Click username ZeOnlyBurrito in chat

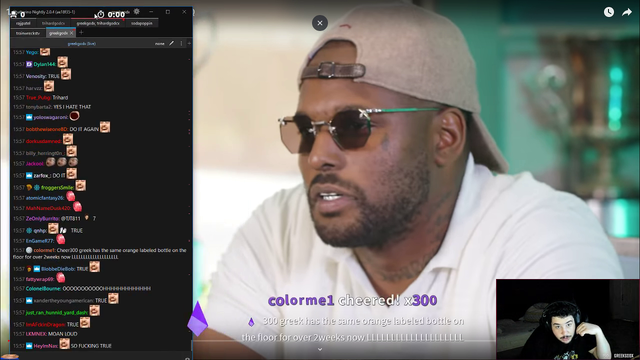coord(42,218)
